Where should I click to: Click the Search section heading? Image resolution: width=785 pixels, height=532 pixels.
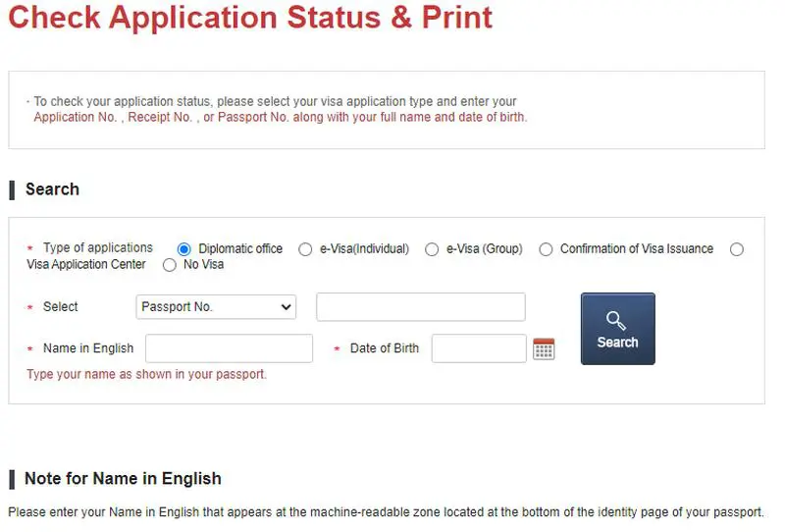coord(52,189)
